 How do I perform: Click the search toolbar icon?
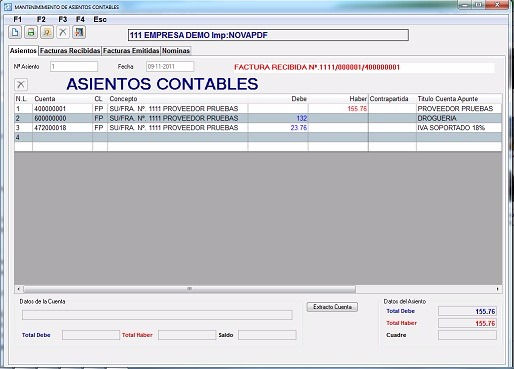[x=47, y=32]
